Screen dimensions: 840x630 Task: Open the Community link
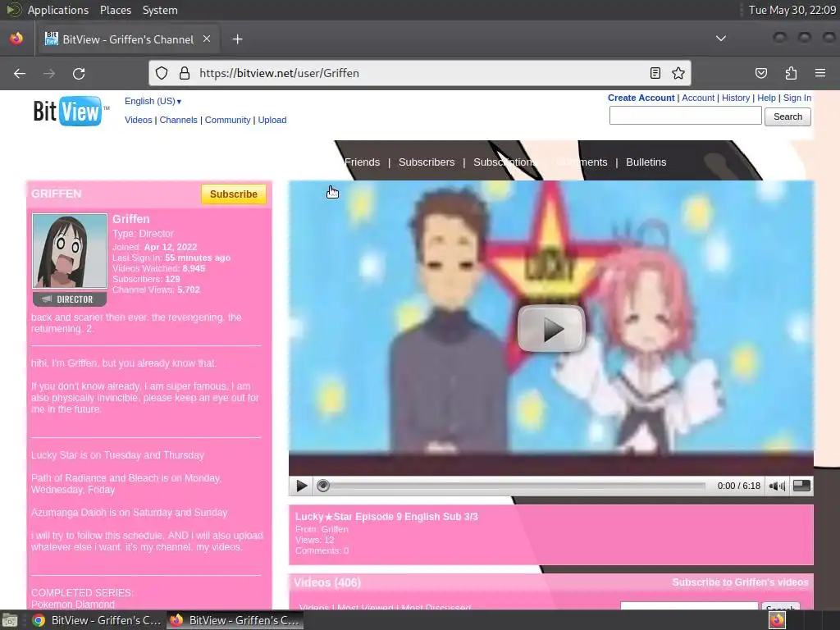click(x=228, y=120)
